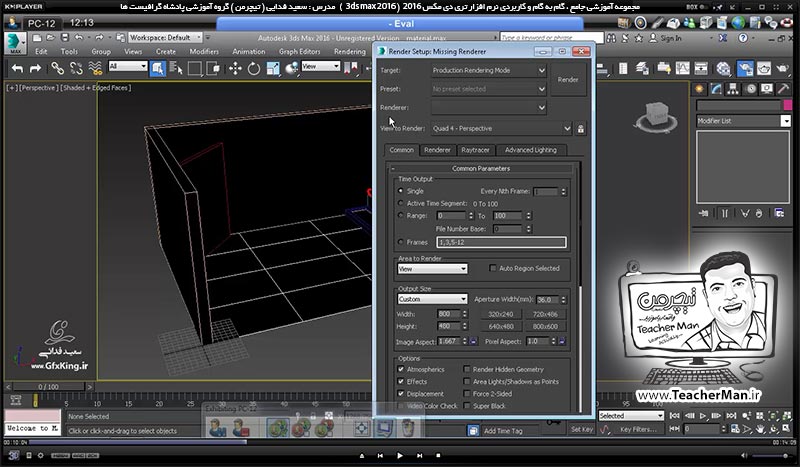Open the Preset dropdown

pyautogui.click(x=488, y=89)
